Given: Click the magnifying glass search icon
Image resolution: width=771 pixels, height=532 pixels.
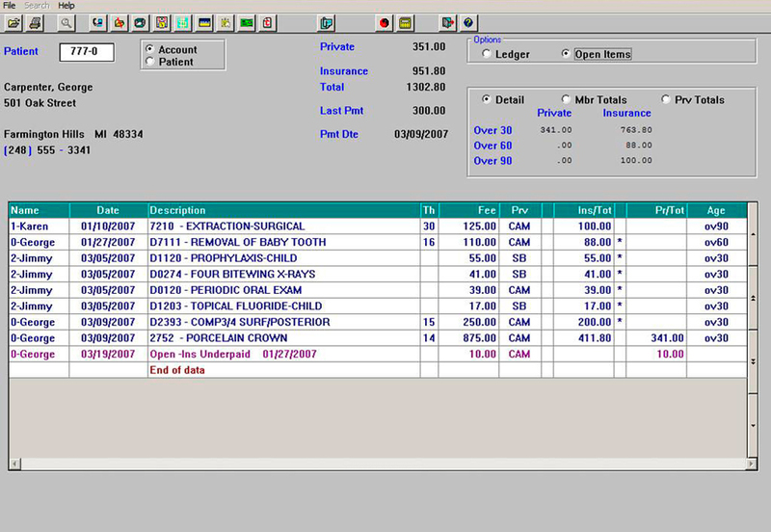Looking at the screenshot, I should tap(66, 23).
